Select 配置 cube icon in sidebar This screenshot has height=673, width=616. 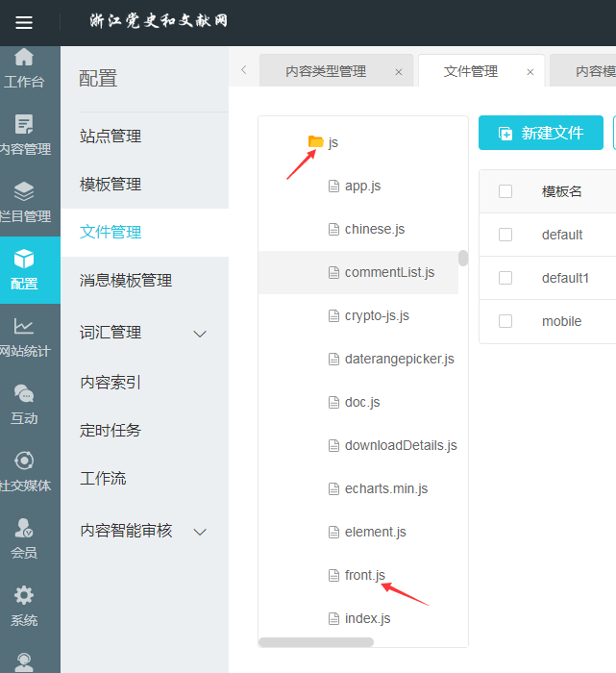point(24,259)
